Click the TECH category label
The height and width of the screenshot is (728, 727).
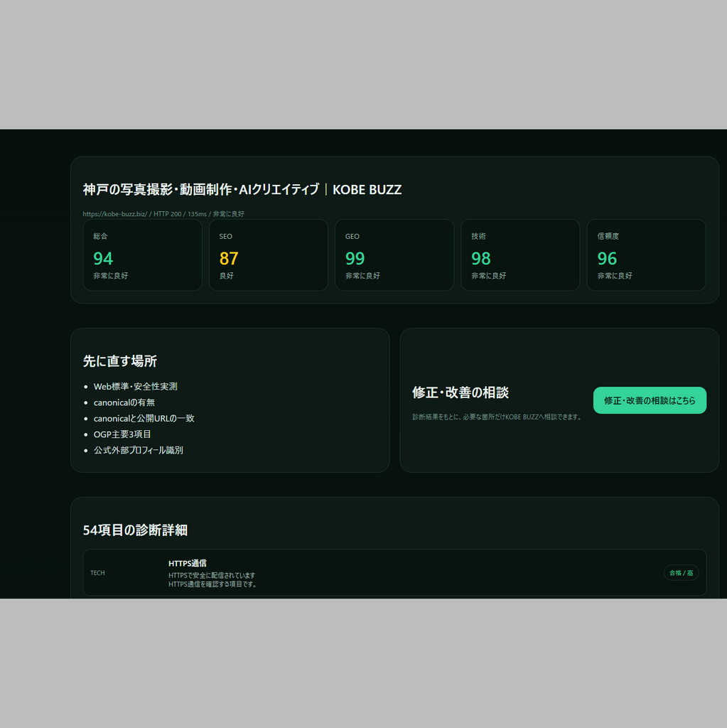click(97, 573)
